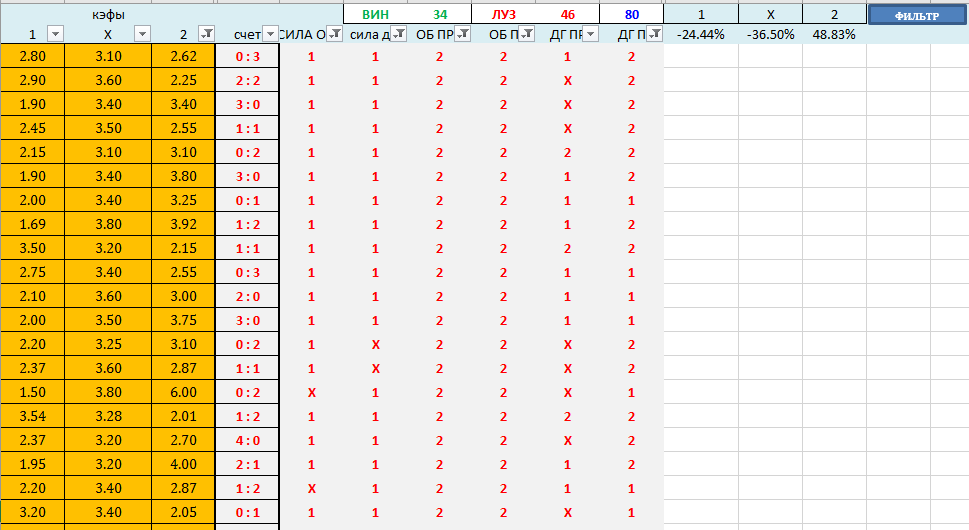Open the filter button on the last ДГ П column
Viewport: 969px width, 530px height.
(654, 34)
